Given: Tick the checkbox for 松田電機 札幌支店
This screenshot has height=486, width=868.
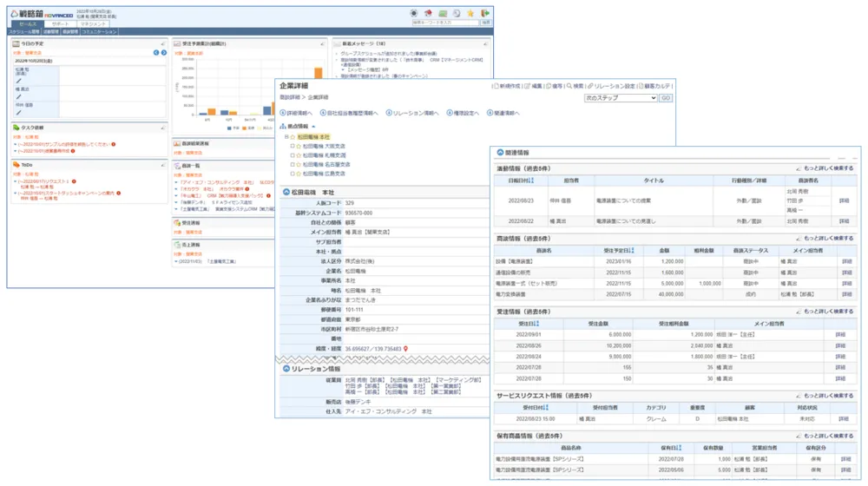Looking at the screenshot, I should tap(293, 155).
